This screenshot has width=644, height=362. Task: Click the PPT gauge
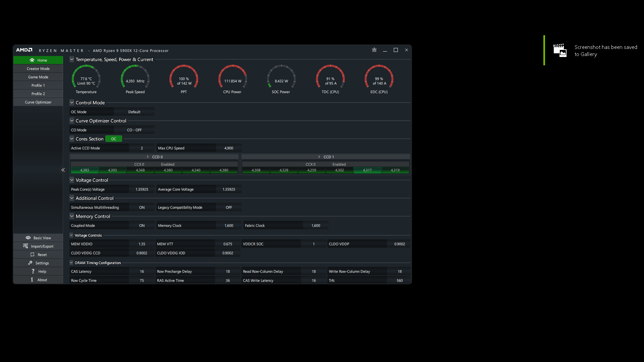click(184, 77)
